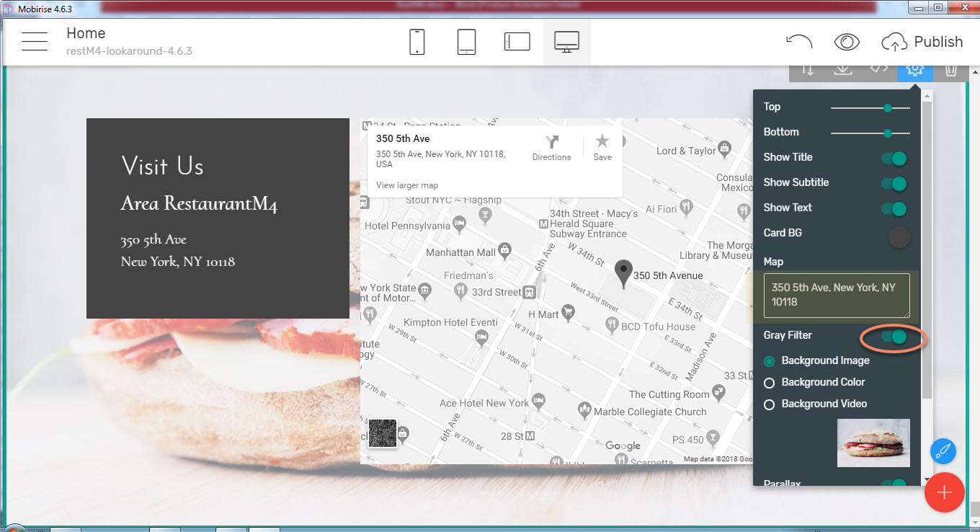Switch to tablet preview mode
980x532 pixels.
(x=466, y=42)
